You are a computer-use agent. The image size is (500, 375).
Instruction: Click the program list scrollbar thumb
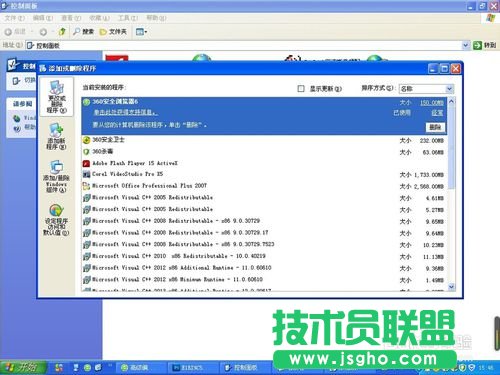(451, 147)
